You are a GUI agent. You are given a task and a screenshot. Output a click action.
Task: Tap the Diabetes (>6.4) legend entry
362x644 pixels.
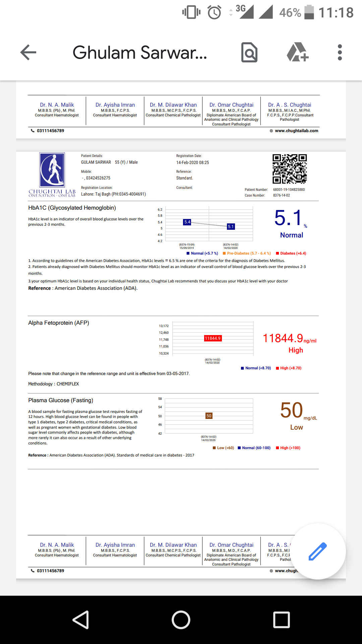(x=291, y=254)
